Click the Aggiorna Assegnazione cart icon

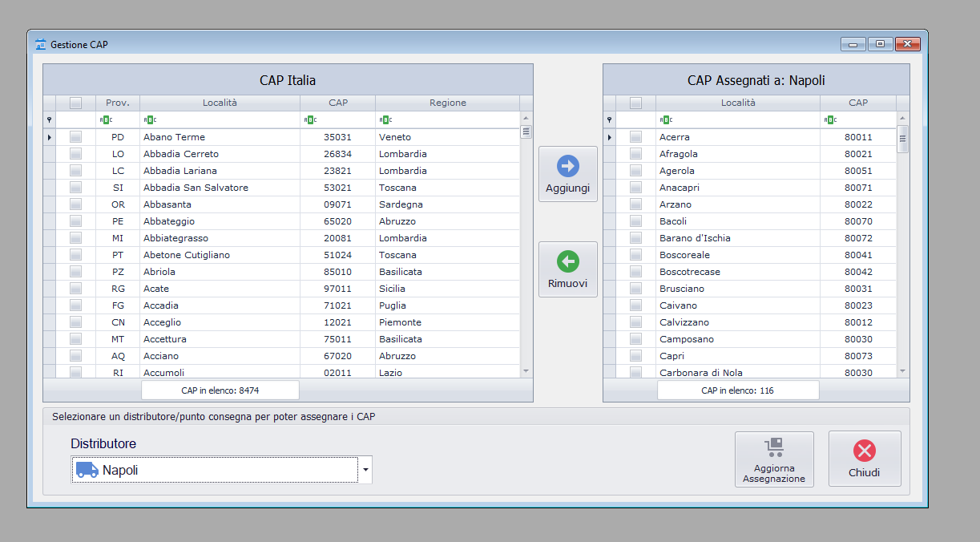tap(773, 447)
